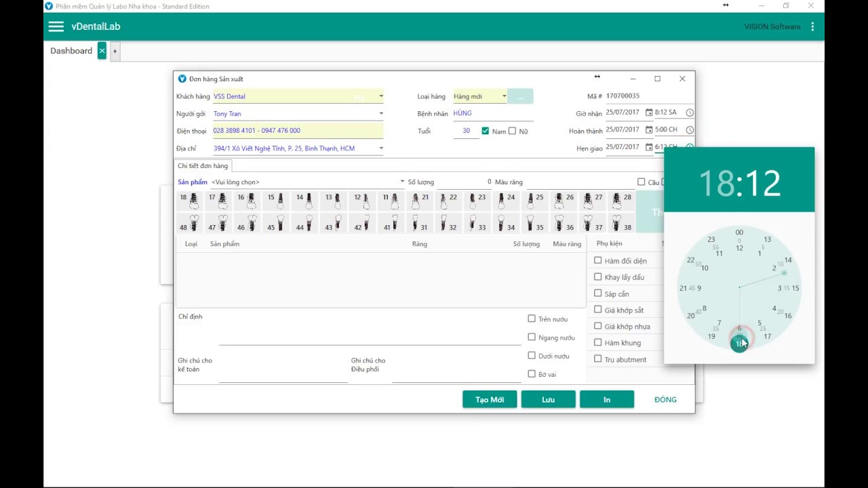868x488 pixels.
Task: Enable the Sáp cắn accessory
Action: point(597,293)
